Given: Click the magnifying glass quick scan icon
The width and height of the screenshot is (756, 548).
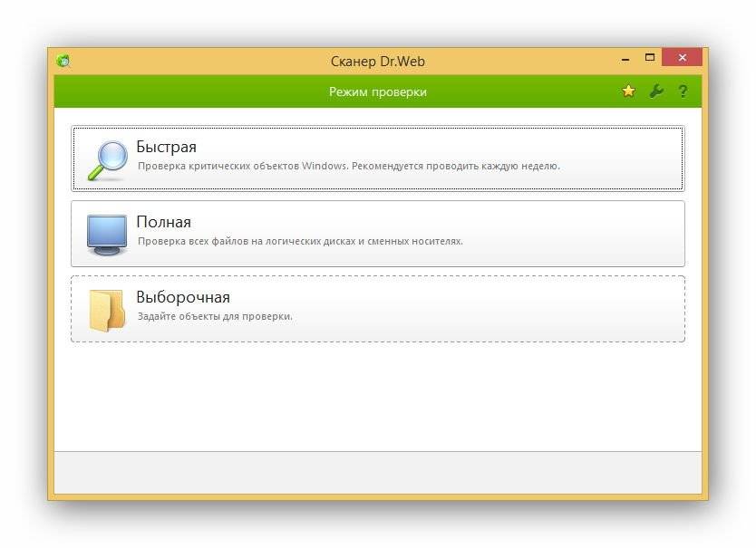Looking at the screenshot, I should 108,160.
